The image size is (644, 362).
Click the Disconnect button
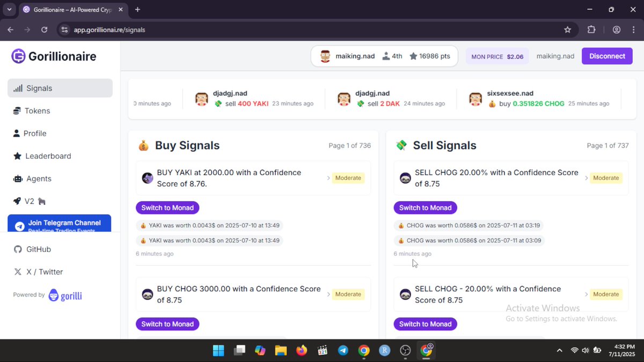tap(607, 56)
